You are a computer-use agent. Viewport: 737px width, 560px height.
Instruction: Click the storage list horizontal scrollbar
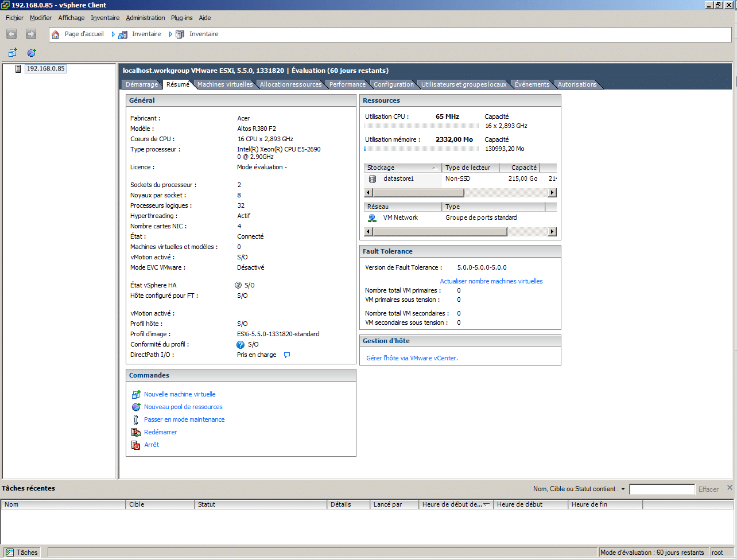tap(460, 193)
